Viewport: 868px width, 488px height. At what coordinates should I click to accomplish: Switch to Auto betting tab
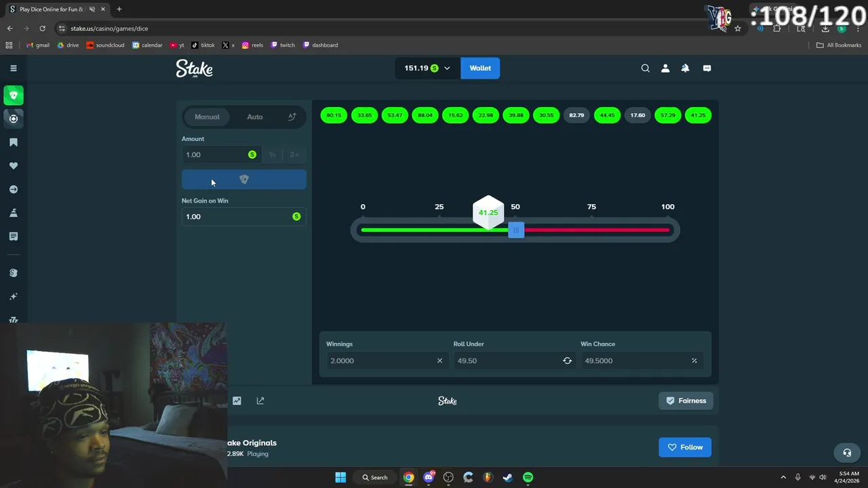click(x=255, y=117)
